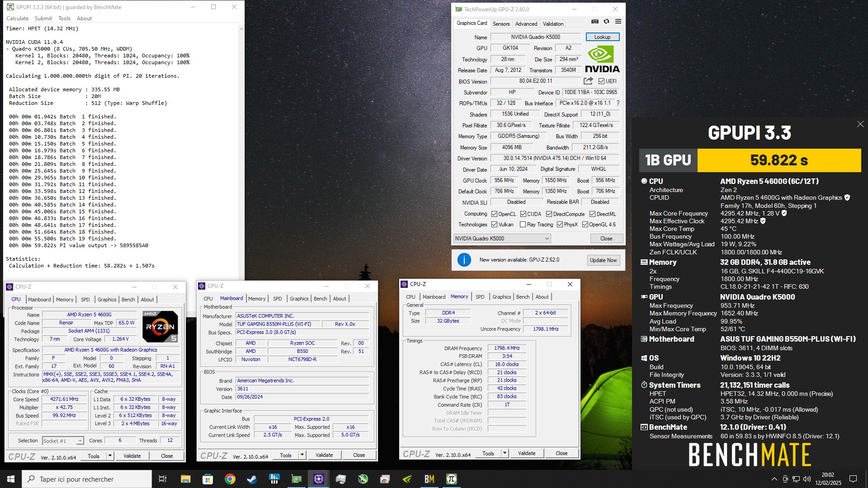Open File Explorer from the taskbar
Viewport: 868px width, 488px height.
pos(185,479)
